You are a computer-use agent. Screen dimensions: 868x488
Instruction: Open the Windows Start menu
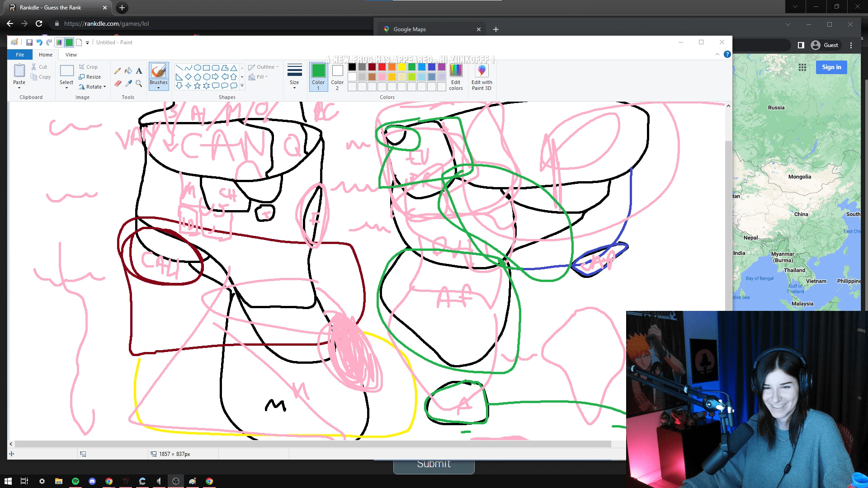pos(8,481)
